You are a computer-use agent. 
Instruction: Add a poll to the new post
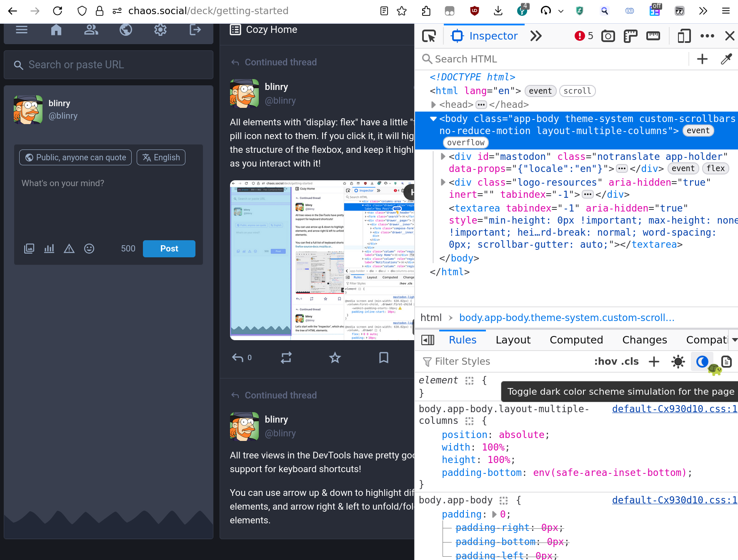click(49, 248)
